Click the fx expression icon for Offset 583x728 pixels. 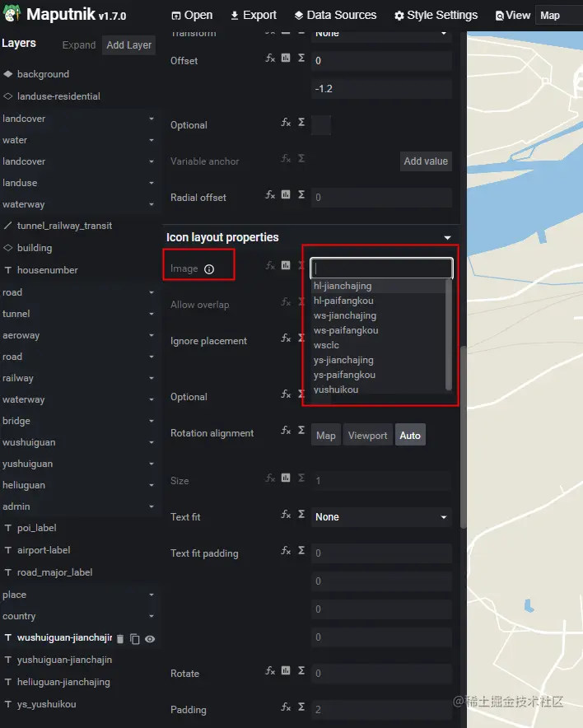pos(270,58)
